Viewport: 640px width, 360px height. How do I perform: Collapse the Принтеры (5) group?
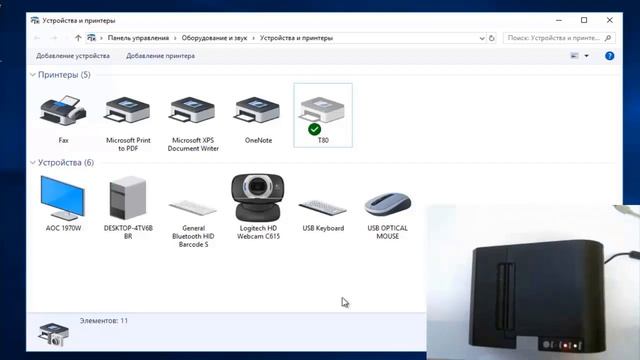[33, 75]
